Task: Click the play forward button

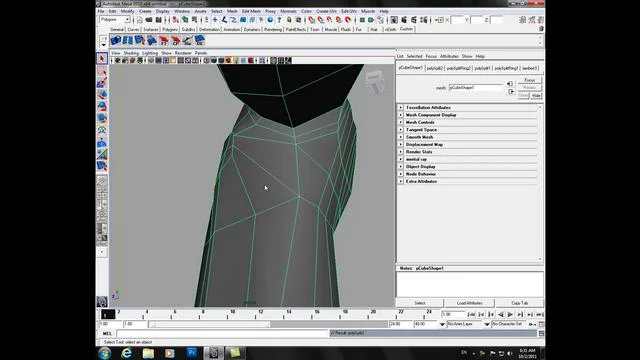Action: [x=510, y=315]
